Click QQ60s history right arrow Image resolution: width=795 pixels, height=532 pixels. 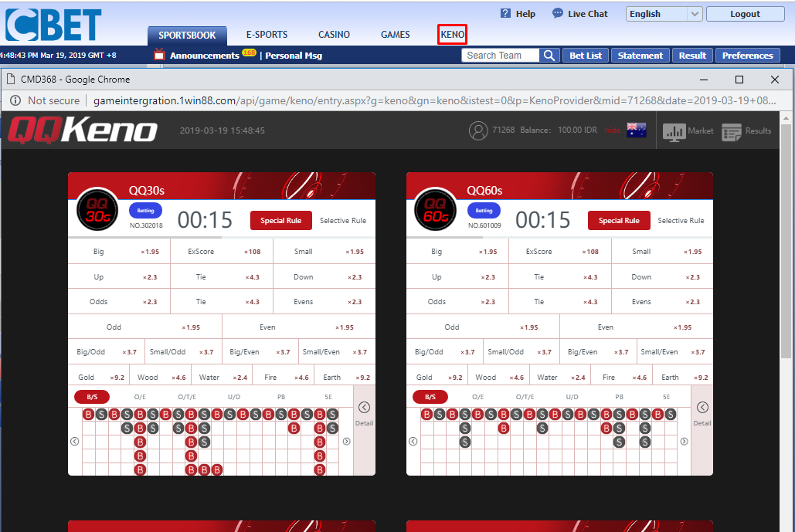coord(684,442)
